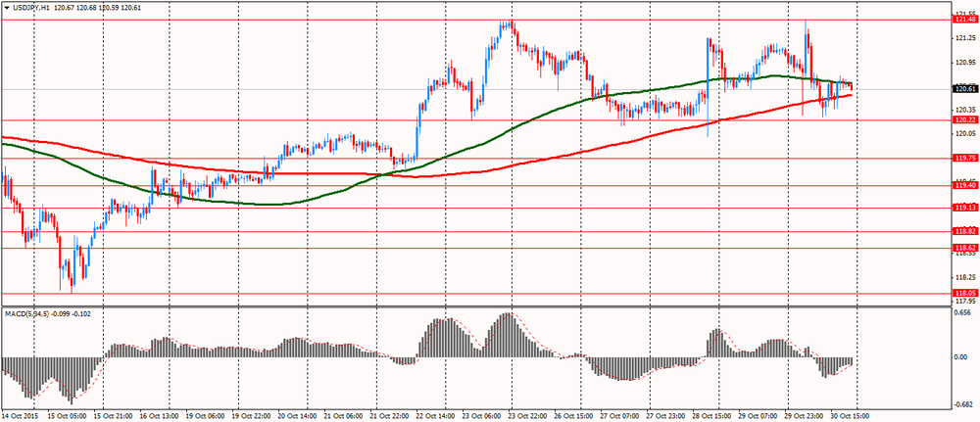Click the 19 Oct 22:00 time label

coord(250,415)
